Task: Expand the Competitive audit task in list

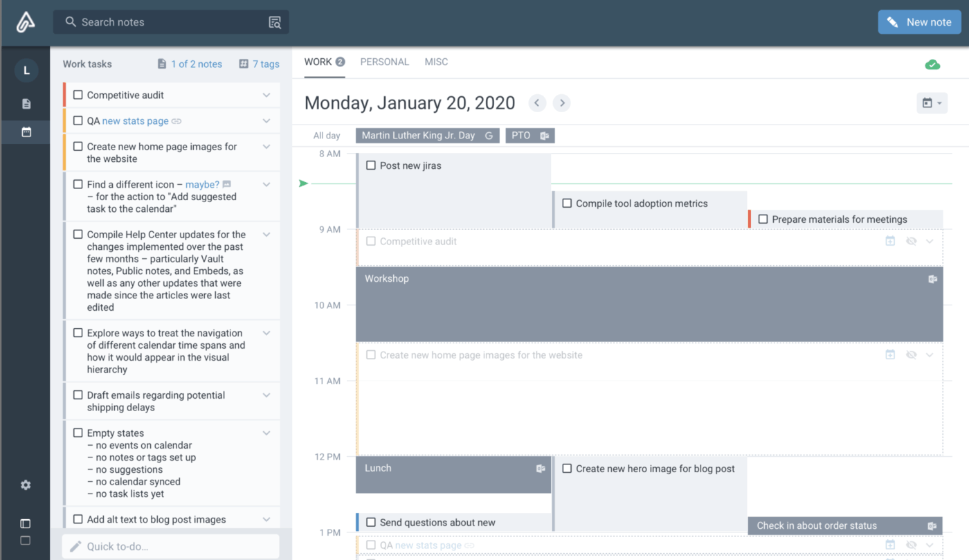Action: point(266,96)
